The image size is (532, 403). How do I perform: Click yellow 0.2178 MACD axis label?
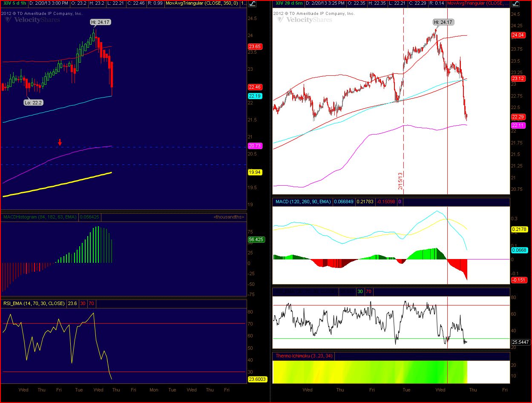pyautogui.click(x=519, y=229)
